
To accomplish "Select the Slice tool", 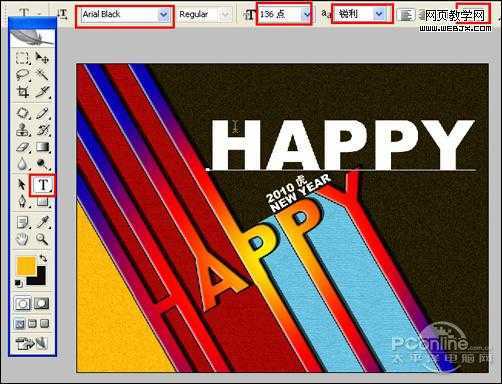I will coord(42,92).
